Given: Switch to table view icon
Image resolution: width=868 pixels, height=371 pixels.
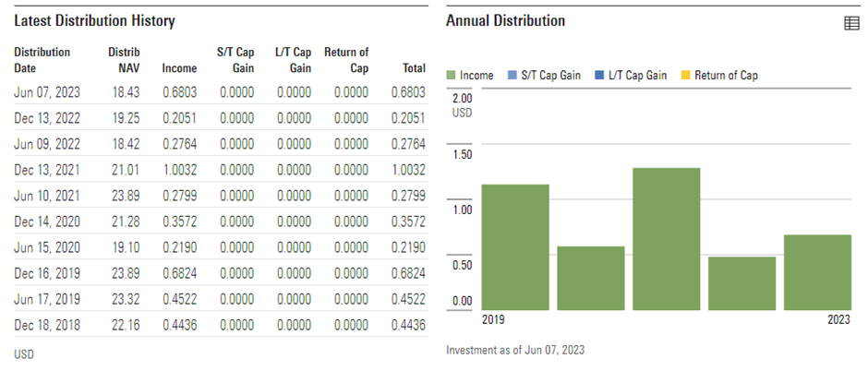Looking at the screenshot, I should [851, 23].
